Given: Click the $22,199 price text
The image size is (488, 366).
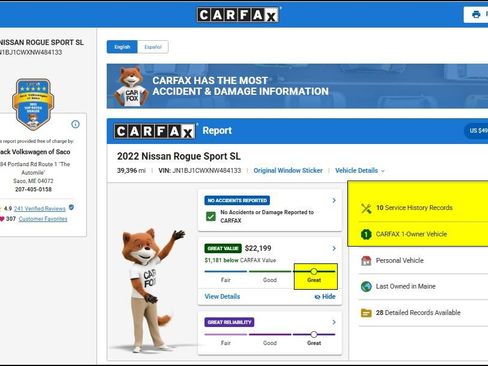Looking at the screenshot, I should pos(258,248).
